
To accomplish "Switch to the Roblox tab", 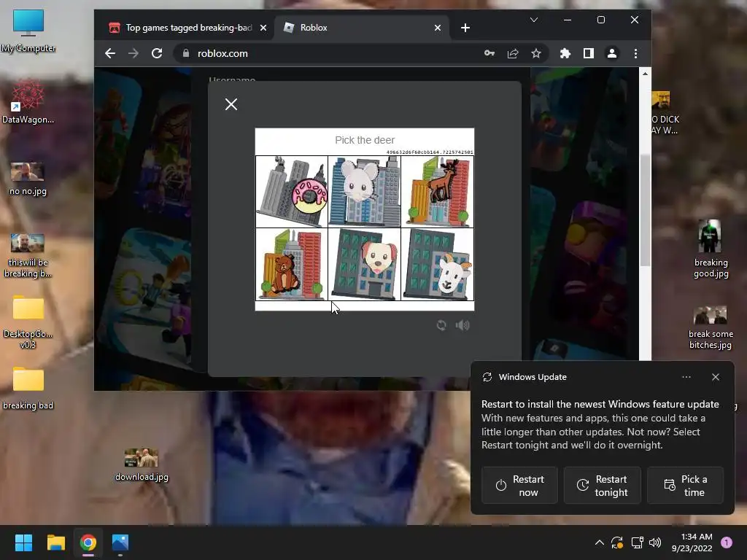I will point(362,28).
